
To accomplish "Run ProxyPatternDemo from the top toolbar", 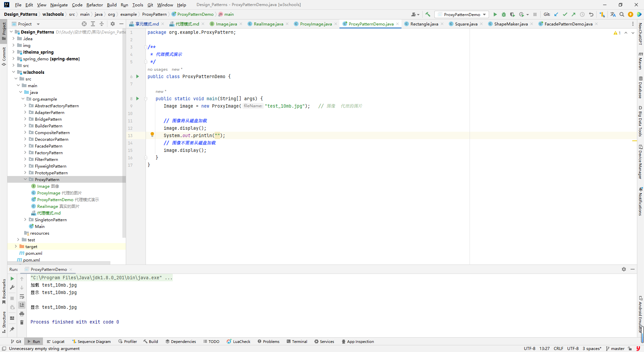I will point(495,14).
